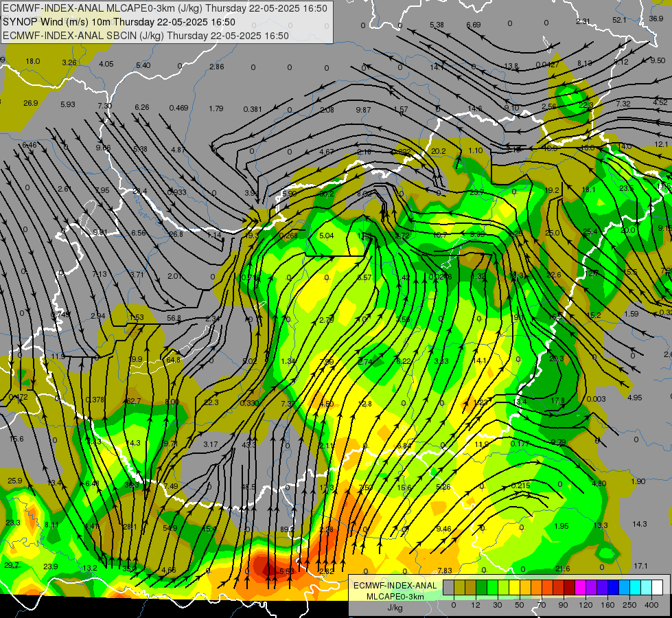Click the map value '26.9'
Screen dimensions: 672x618
coord(30,103)
